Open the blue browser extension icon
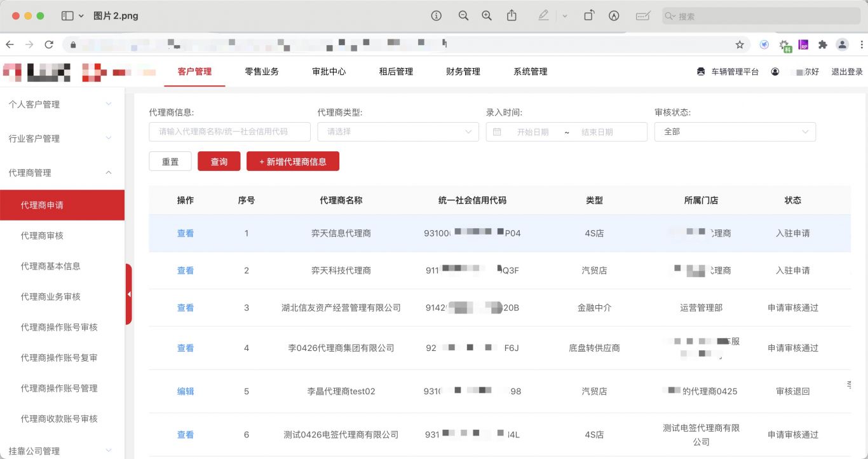The width and height of the screenshot is (868, 459). [x=764, y=45]
